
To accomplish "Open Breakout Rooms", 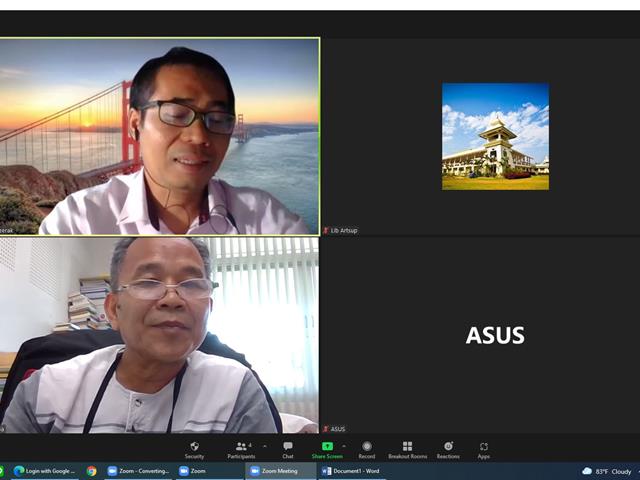I will pos(407,450).
